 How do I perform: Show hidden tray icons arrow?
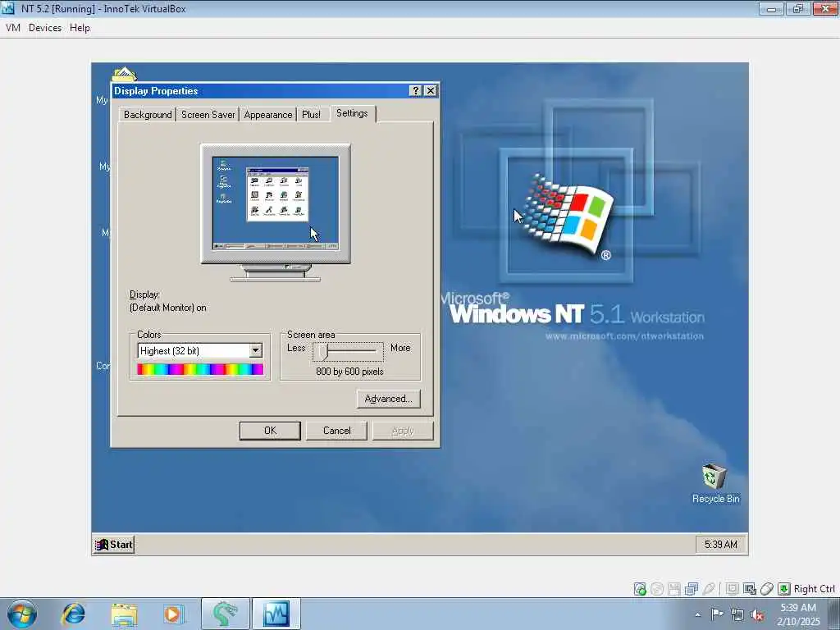click(x=697, y=614)
